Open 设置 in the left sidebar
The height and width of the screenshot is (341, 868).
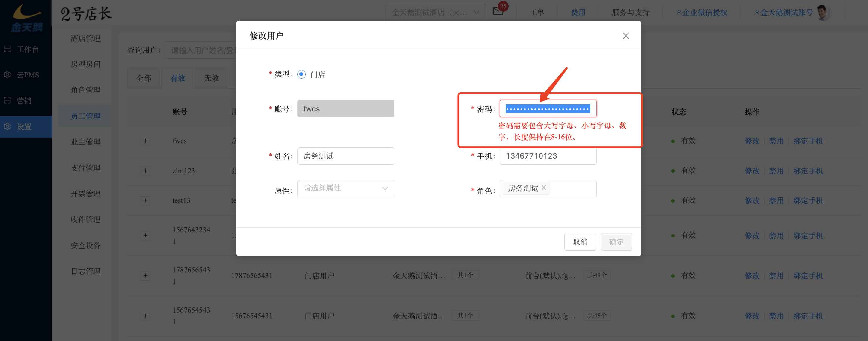tap(26, 127)
